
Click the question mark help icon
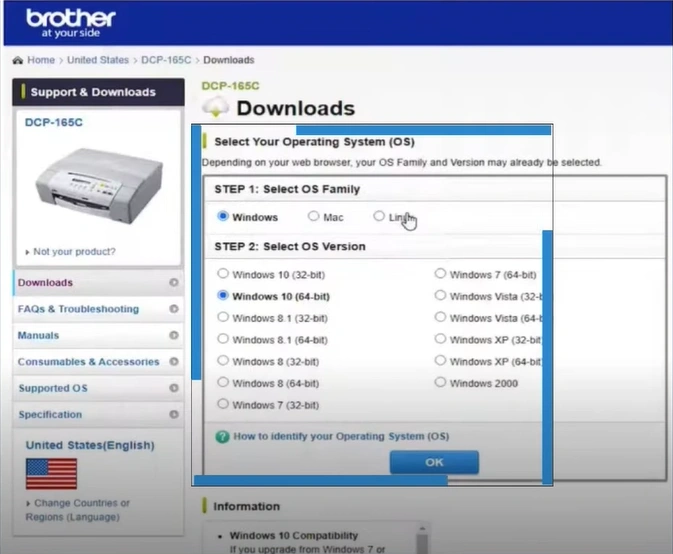[x=223, y=437]
